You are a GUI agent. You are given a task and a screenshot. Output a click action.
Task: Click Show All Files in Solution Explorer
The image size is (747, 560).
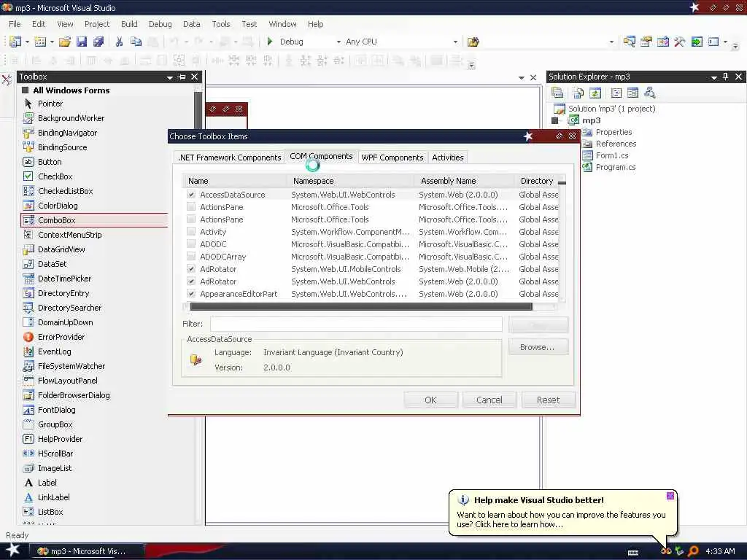578,93
